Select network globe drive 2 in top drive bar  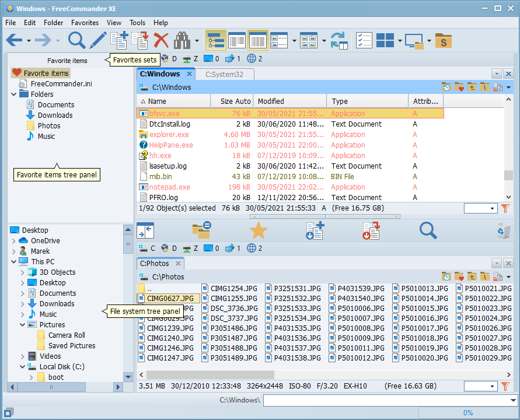coord(254,59)
